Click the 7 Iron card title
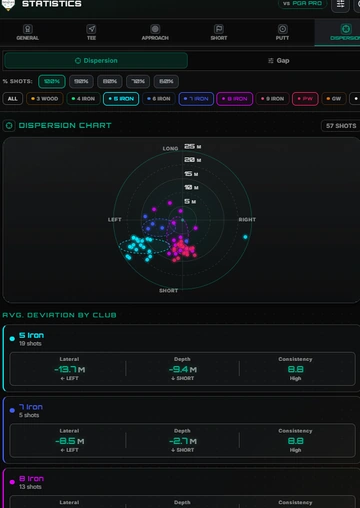 pos(31,407)
